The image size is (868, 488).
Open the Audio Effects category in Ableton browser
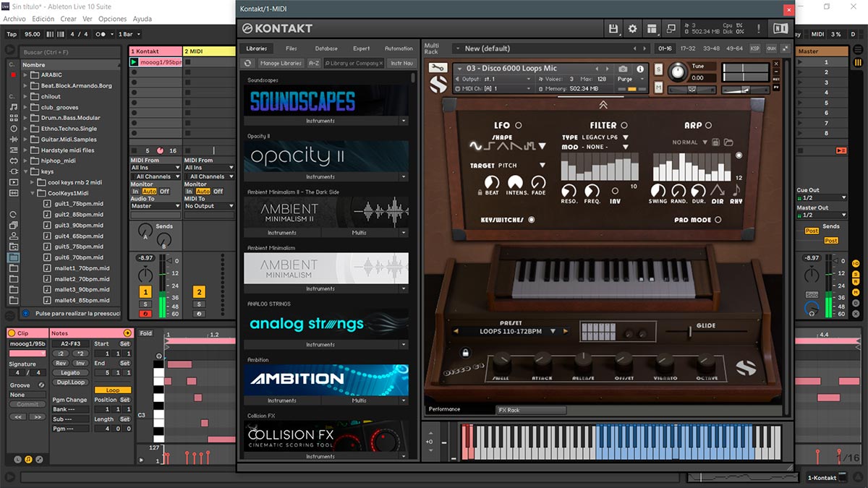coord(14,140)
